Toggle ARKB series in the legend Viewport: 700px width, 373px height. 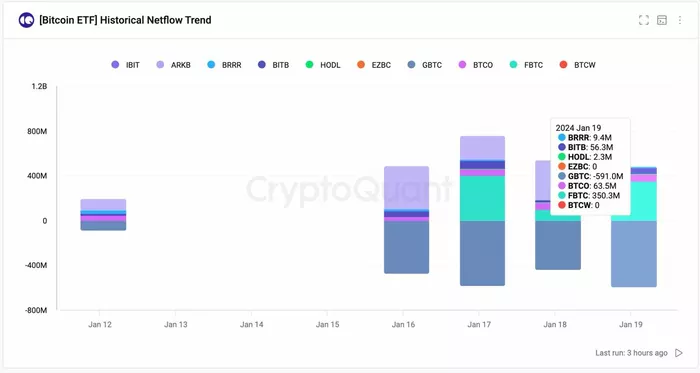click(173, 65)
